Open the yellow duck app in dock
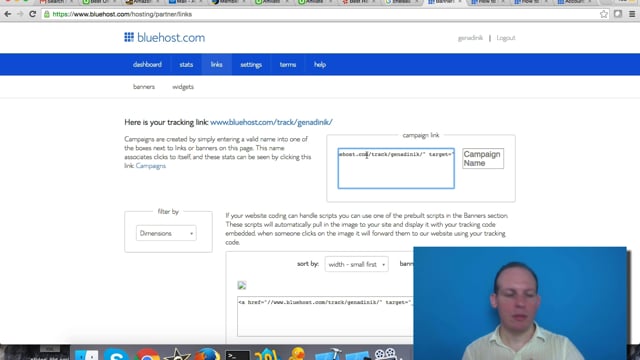Screen dimensions: 640x360 pos(297,354)
